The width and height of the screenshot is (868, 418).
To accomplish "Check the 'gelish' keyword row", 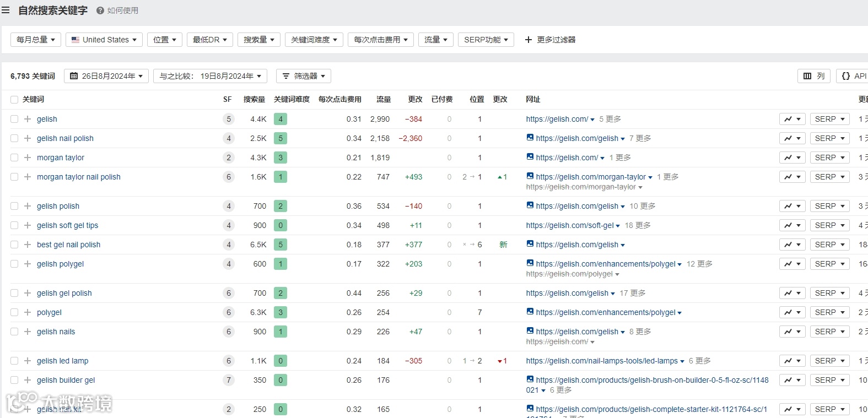I will click(14, 119).
